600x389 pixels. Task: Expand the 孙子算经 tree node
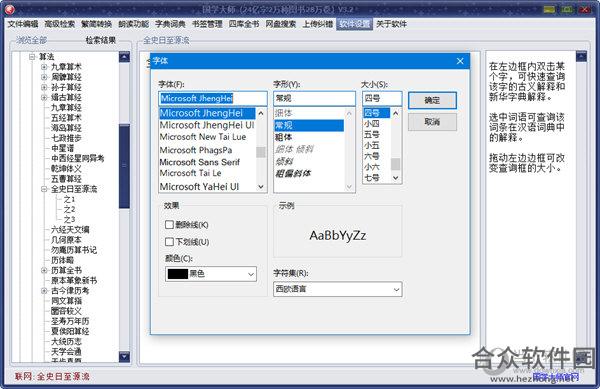[x=44, y=87]
